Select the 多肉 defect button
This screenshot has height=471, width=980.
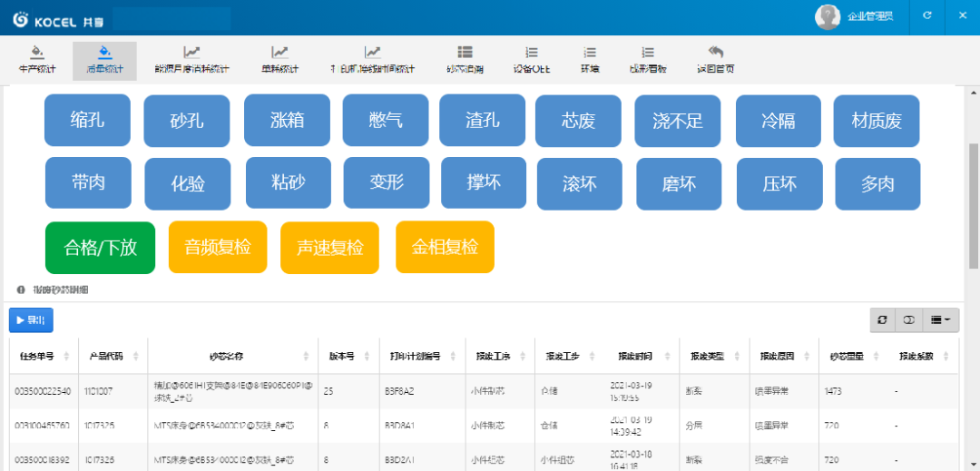coord(877,184)
